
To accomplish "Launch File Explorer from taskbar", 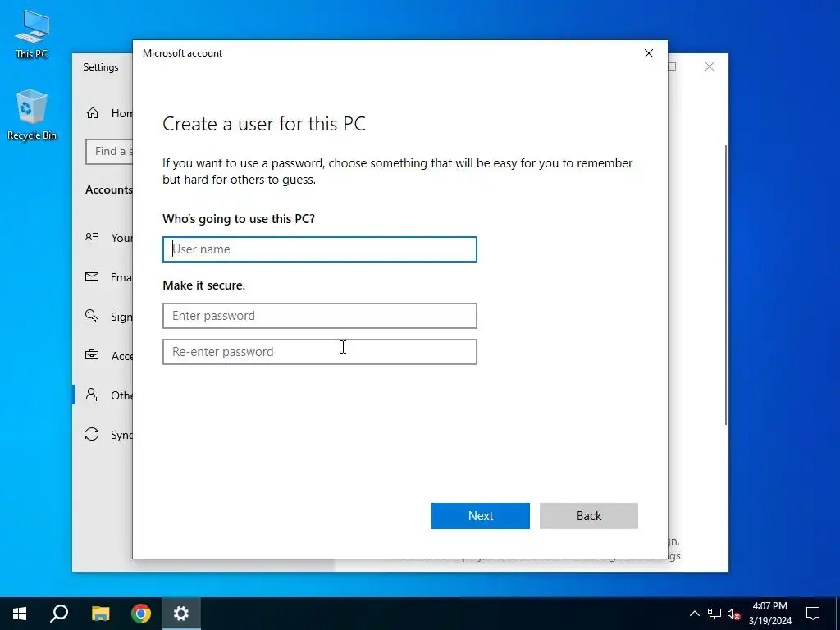I will pyautogui.click(x=101, y=614).
